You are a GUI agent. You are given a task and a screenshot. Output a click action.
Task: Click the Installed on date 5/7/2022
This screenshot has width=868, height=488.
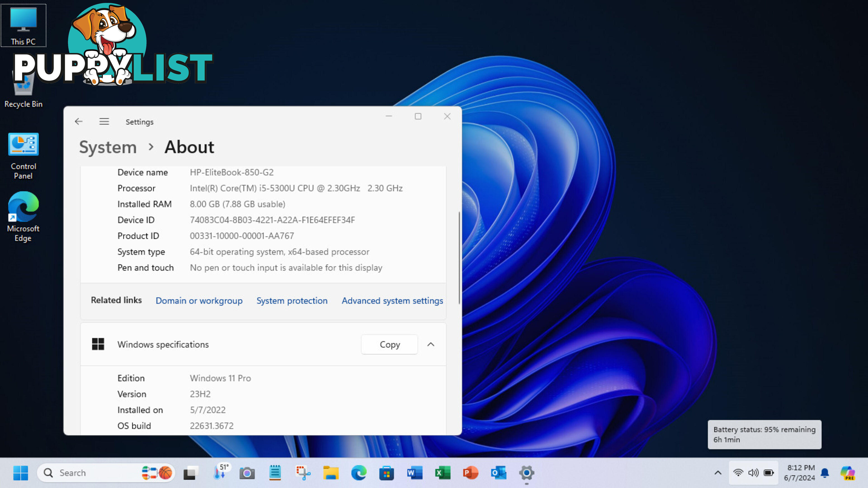pos(208,410)
